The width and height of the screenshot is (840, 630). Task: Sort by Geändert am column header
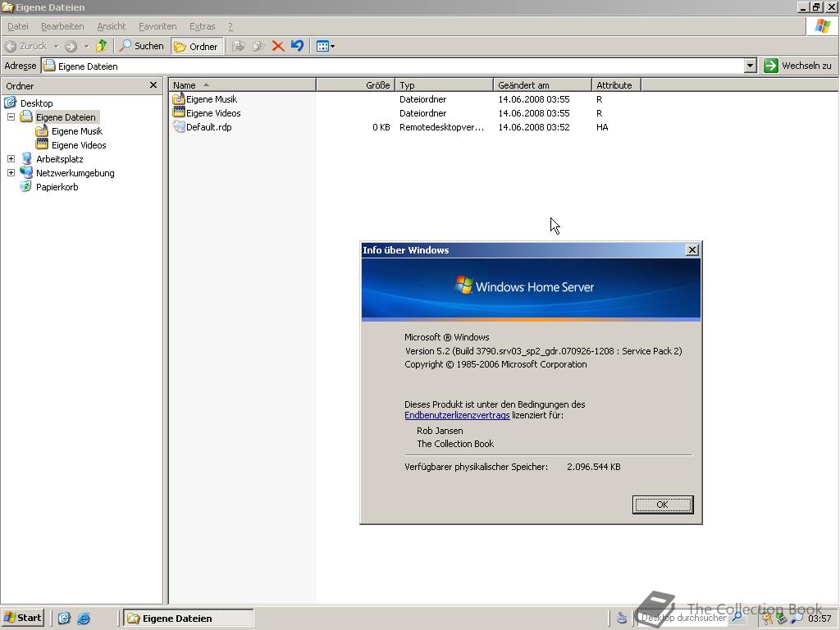[x=542, y=85]
